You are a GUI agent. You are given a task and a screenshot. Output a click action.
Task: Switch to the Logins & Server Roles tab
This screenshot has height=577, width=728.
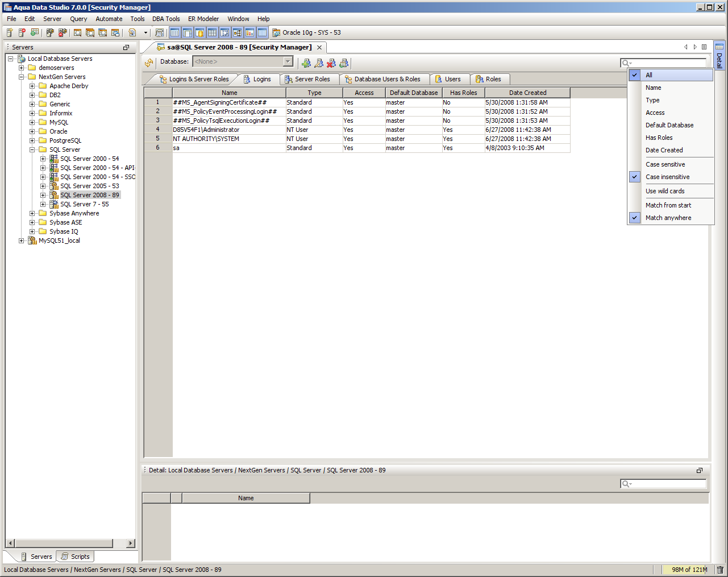point(194,79)
